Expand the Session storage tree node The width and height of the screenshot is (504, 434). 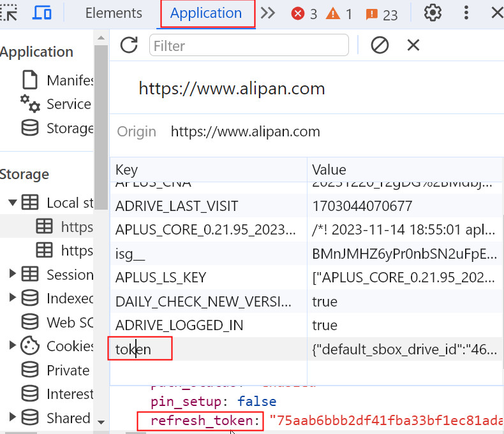coord(12,274)
